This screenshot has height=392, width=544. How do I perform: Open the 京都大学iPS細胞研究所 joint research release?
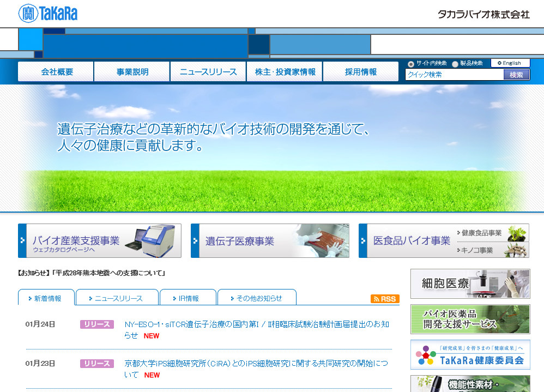pyautogui.click(x=256, y=369)
